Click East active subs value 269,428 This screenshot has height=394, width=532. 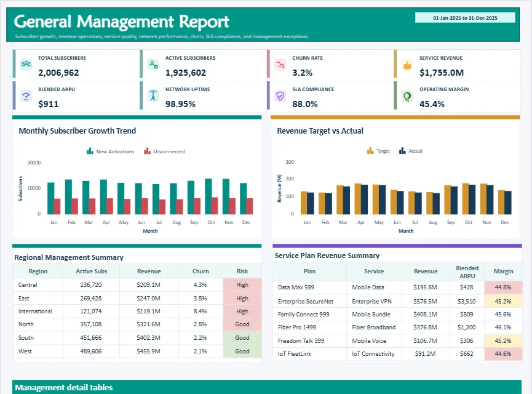91,298
